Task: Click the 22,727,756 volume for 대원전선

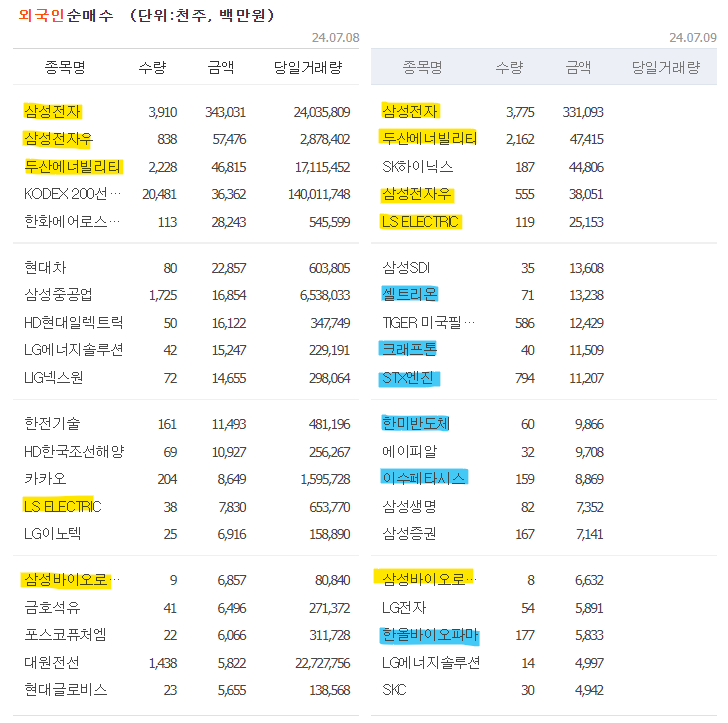Action: pos(323,663)
